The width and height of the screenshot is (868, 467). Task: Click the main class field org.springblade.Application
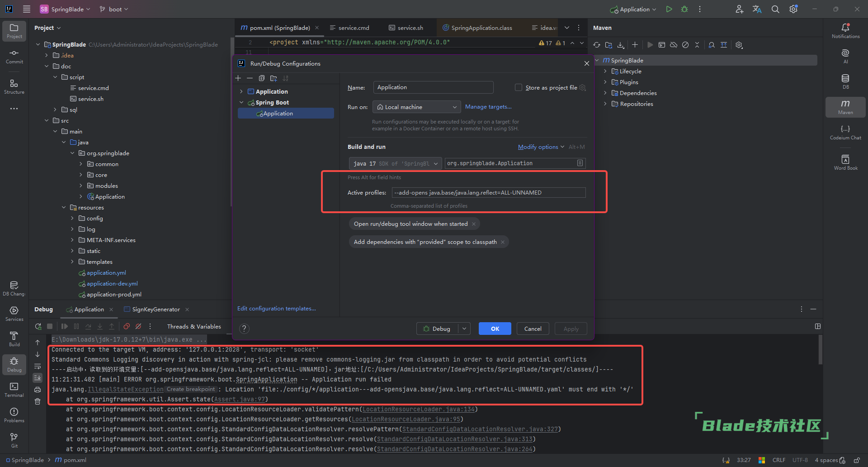click(x=515, y=163)
